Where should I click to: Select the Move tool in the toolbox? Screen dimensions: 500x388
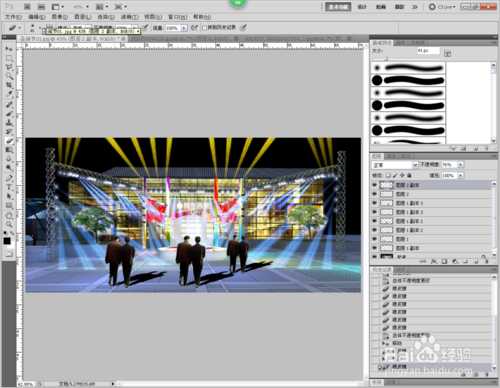[8, 49]
